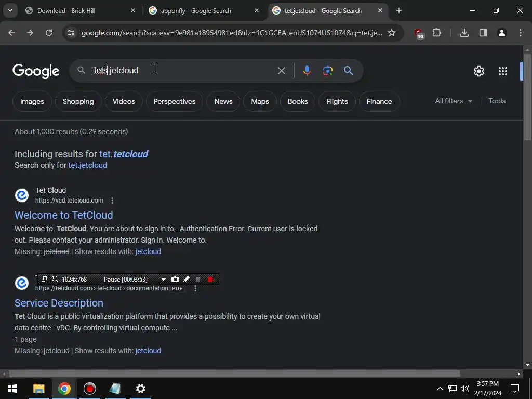Search by image with Google Lens
The height and width of the screenshot is (399, 532).
[328, 71]
